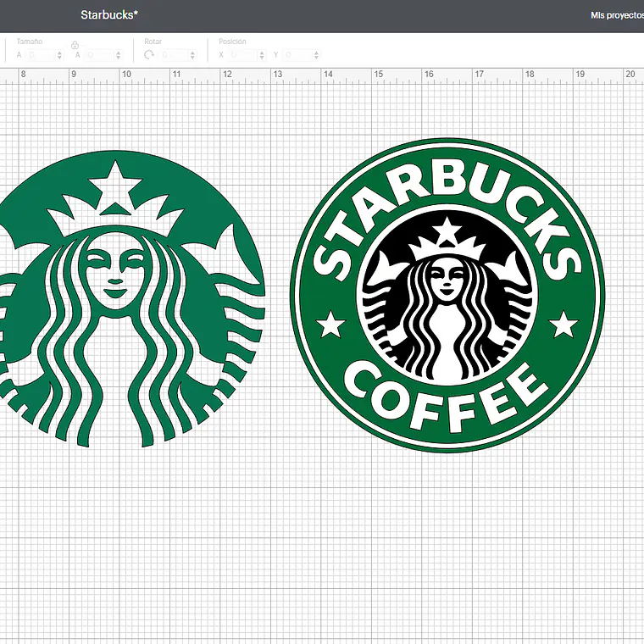Click the Posición label
Image resolution: width=644 pixels, height=644 pixels.
[x=232, y=42]
